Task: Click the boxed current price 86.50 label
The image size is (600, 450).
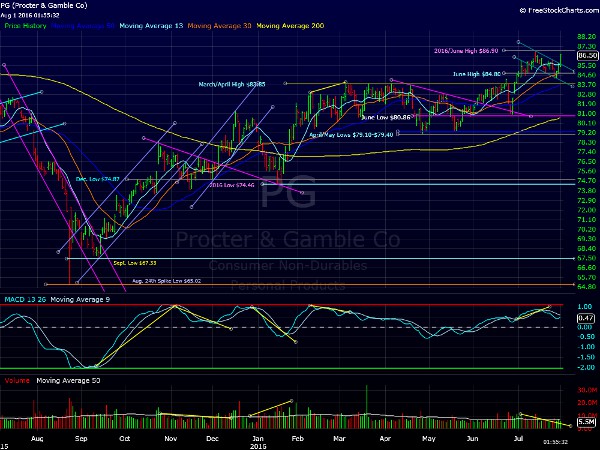Action: pos(587,55)
